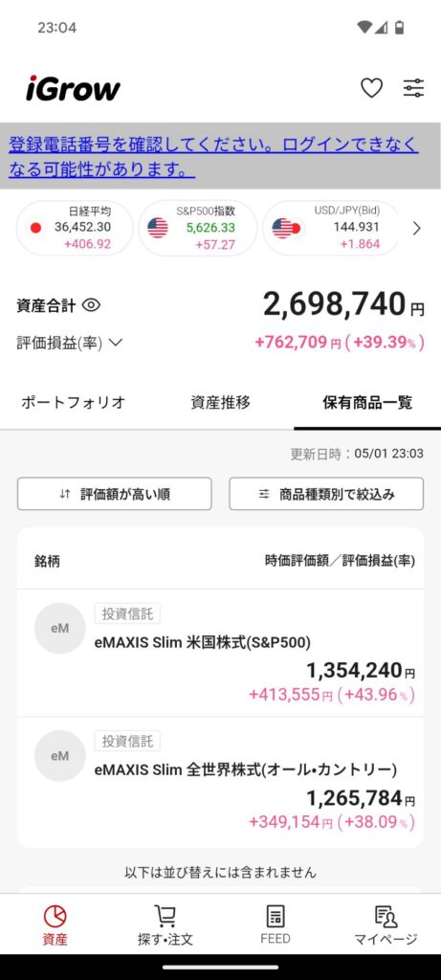441x980 pixels.
Task: Switch to the ポートフォリオ tab
Action: [73, 403]
